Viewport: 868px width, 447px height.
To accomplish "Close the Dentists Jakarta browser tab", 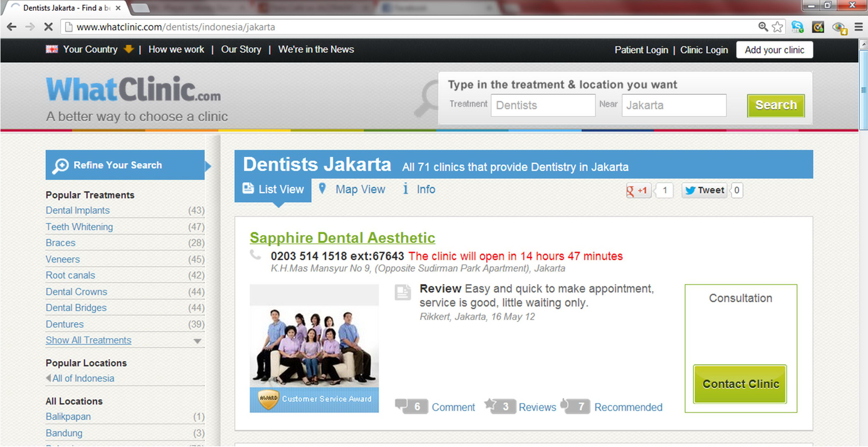I will pyautogui.click(x=118, y=8).
